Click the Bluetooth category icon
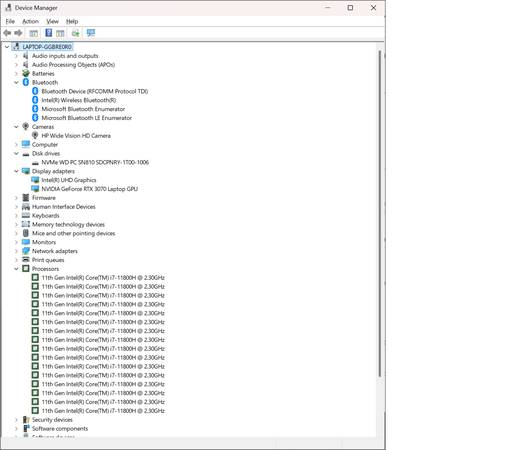Screen dimensions: 505x450 (x=26, y=82)
